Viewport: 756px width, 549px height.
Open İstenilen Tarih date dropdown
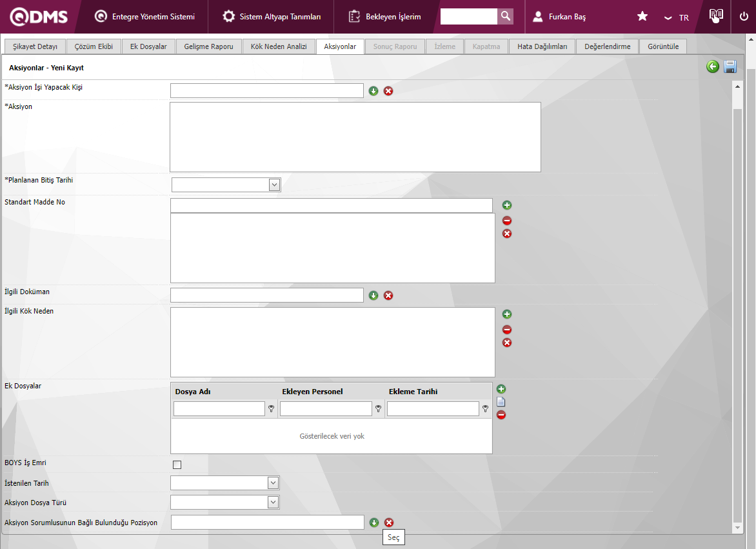tap(273, 483)
